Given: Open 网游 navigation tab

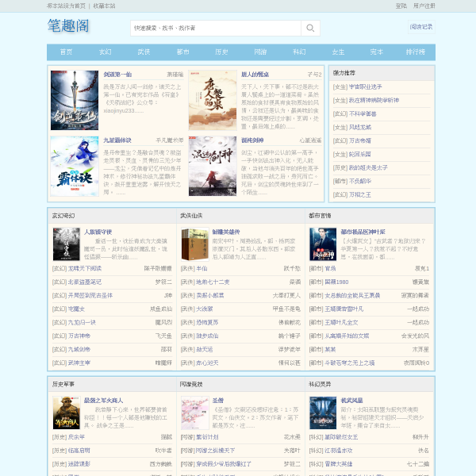Looking at the screenshot, I should (x=260, y=52).
